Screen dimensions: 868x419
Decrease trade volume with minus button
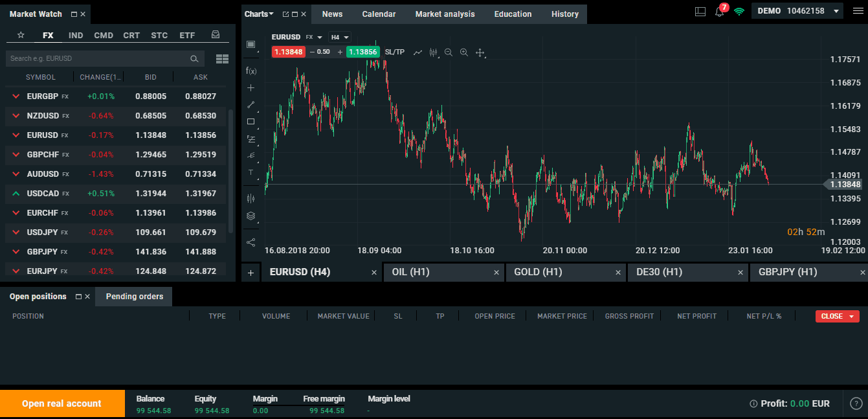(x=312, y=52)
